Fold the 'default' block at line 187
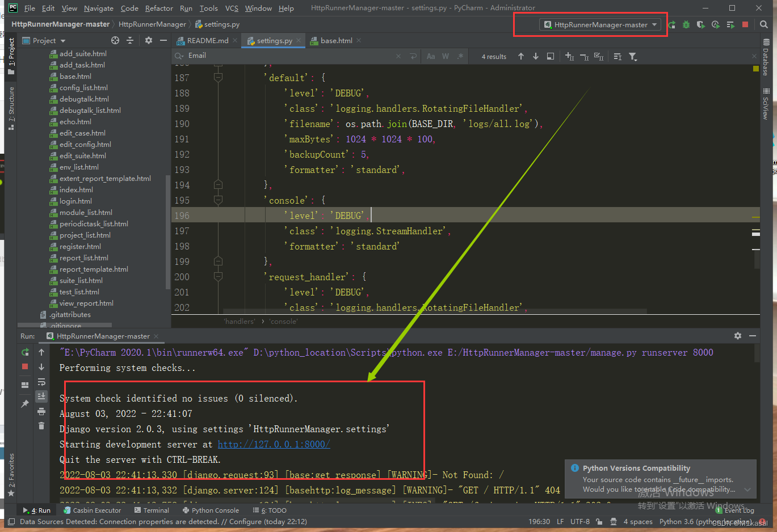This screenshot has width=777, height=532. 218,78
